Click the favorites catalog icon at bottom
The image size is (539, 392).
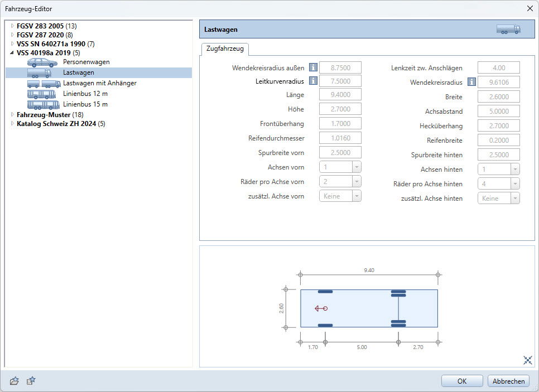(31, 381)
